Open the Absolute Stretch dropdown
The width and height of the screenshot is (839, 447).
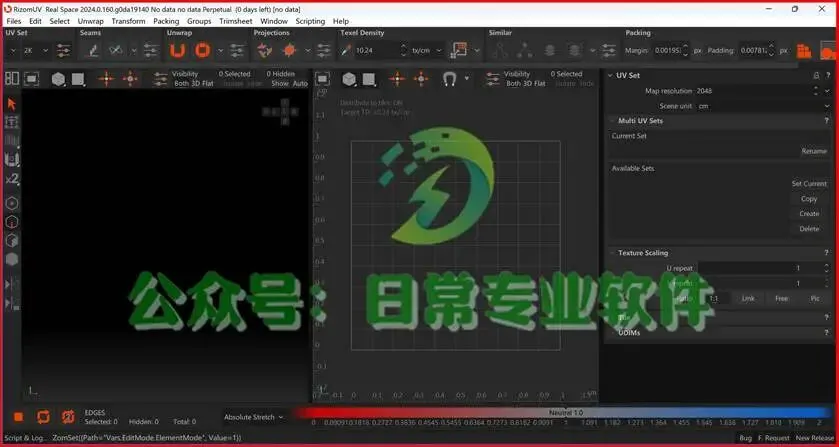click(x=254, y=417)
